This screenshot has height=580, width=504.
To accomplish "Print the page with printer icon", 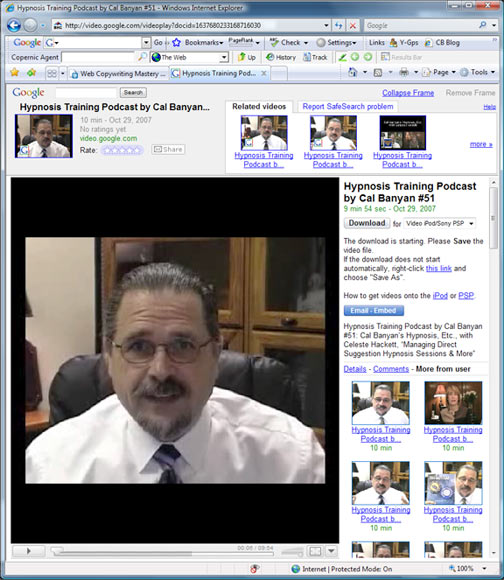I will click(x=404, y=72).
